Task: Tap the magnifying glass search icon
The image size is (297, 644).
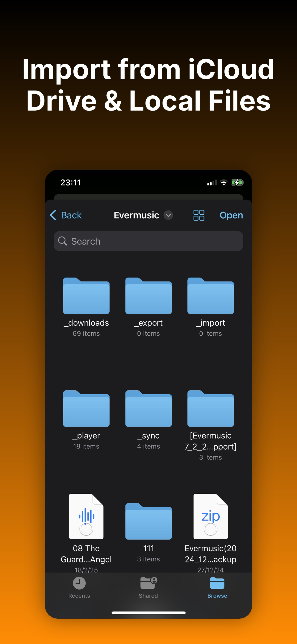Action: point(62,241)
